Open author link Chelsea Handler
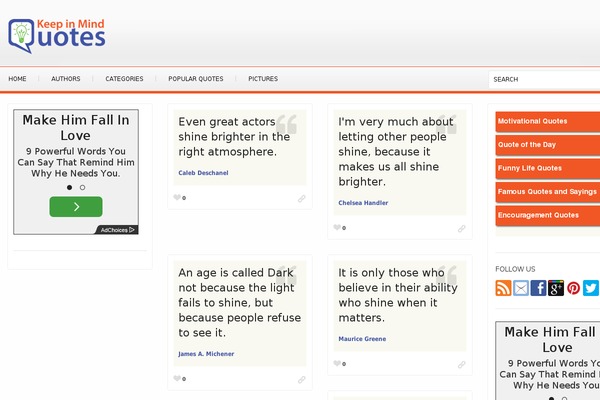This screenshot has height=400, width=600. 363,202
